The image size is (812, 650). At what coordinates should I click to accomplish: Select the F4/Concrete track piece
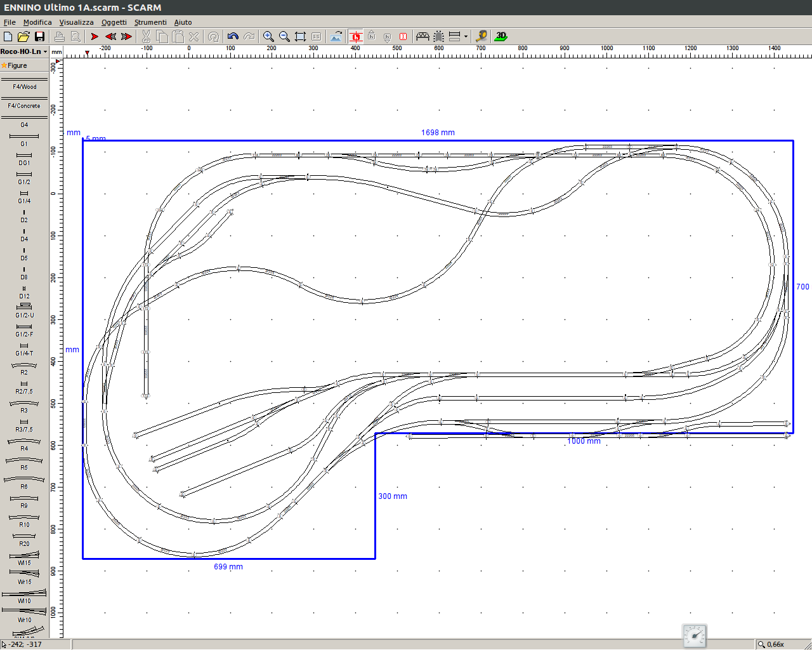(x=24, y=103)
